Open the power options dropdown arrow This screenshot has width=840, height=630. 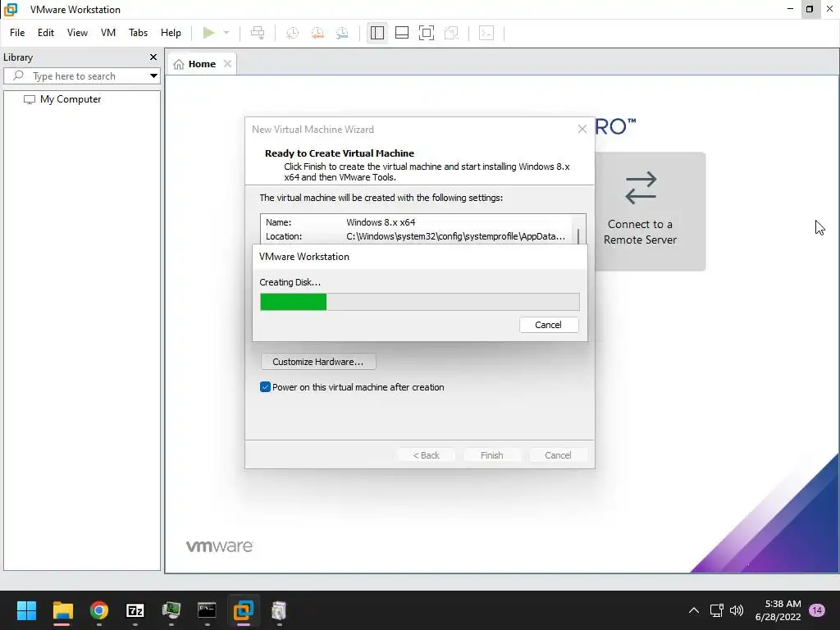(x=226, y=33)
